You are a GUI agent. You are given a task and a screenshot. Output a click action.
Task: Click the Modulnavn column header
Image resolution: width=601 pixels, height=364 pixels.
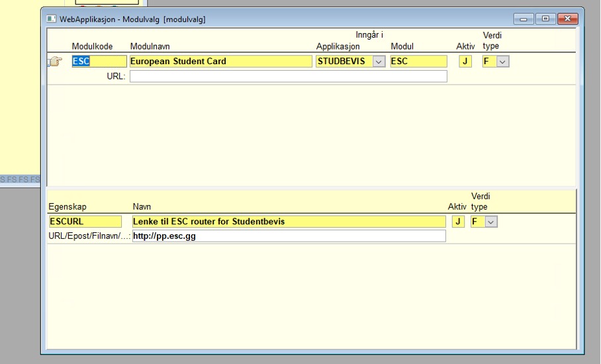[150, 46]
